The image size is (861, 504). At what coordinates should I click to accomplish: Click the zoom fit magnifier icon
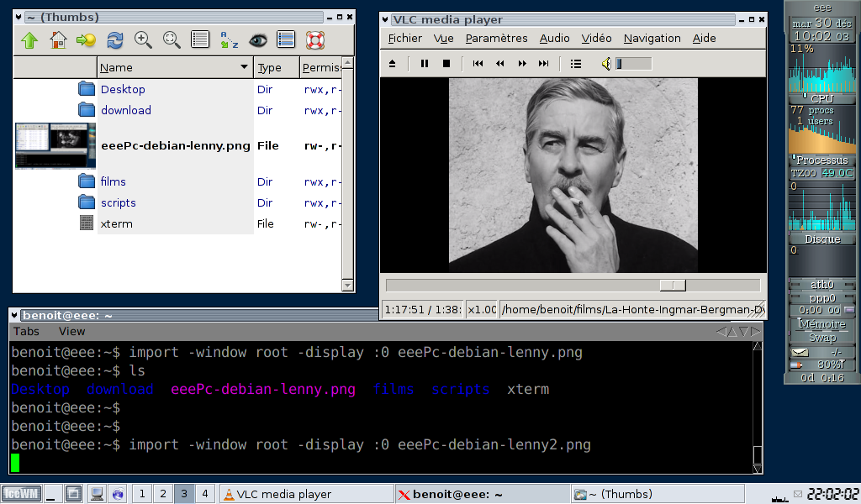click(x=172, y=40)
